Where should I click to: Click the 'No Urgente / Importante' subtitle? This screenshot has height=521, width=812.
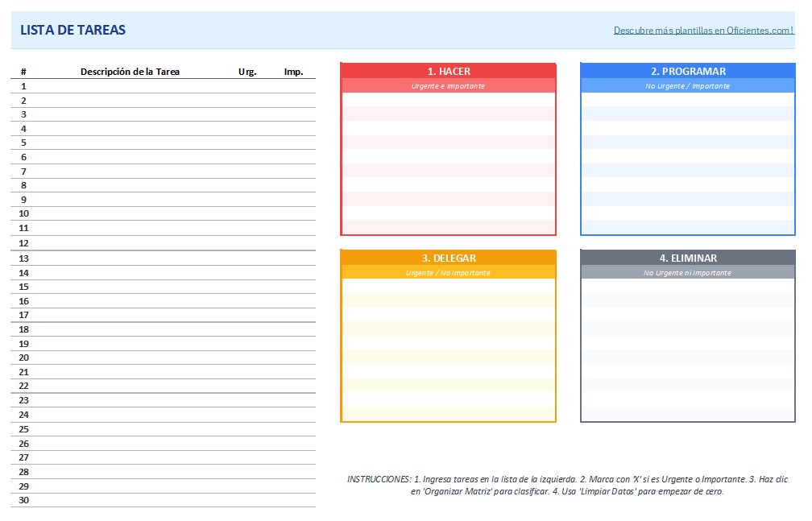tap(688, 85)
